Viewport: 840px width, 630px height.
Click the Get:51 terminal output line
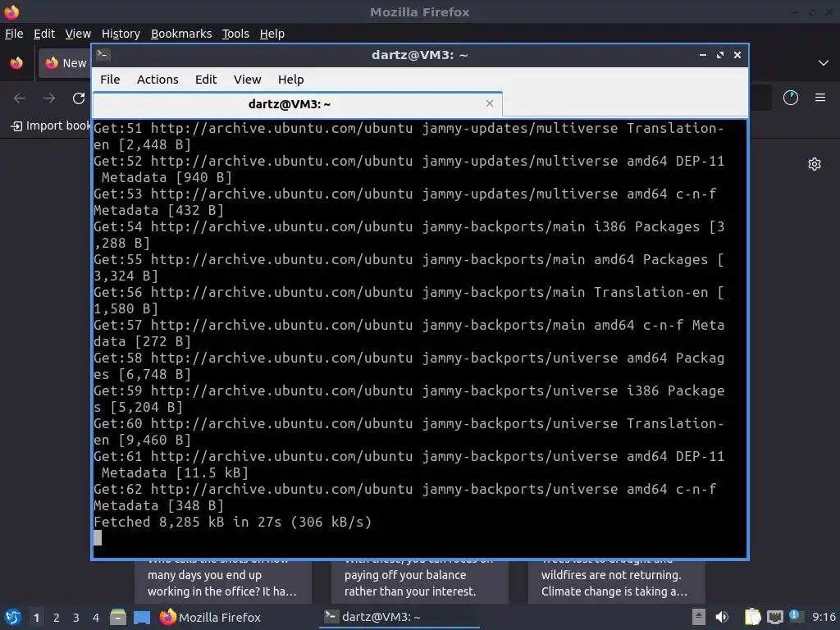click(x=409, y=136)
